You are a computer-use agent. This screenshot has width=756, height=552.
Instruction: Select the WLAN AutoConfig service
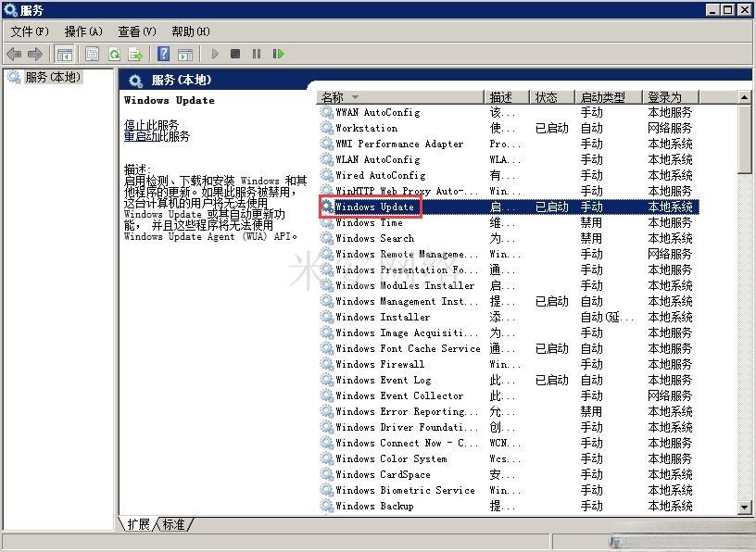click(377, 159)
